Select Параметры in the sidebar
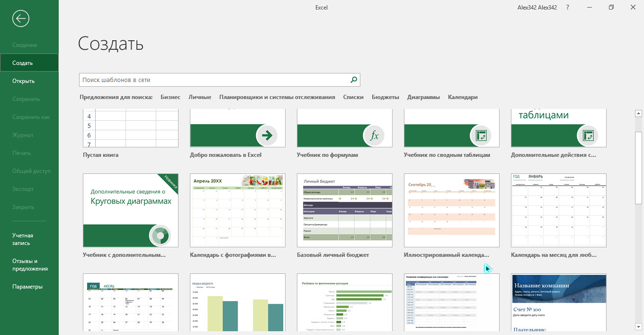The image size is (644, 335). pos(27,287)
